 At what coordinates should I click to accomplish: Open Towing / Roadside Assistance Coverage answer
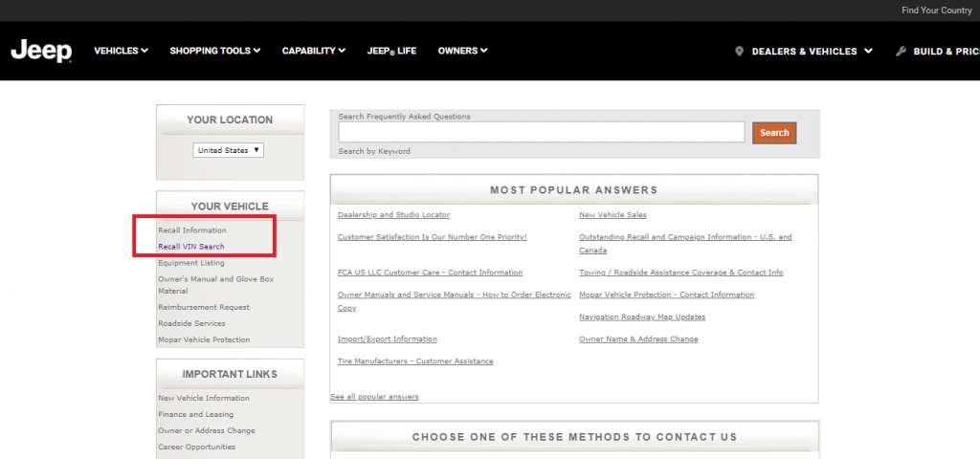click(681, 273)
